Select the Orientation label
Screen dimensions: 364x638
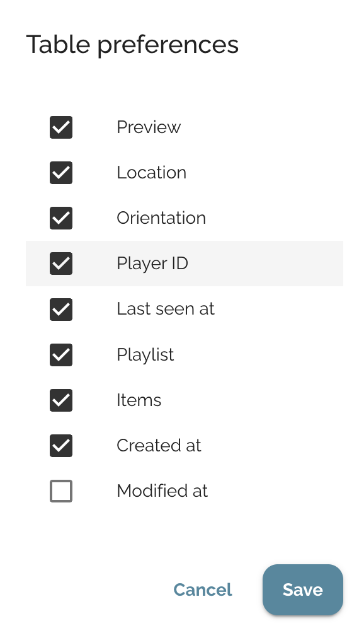[161, 218]
